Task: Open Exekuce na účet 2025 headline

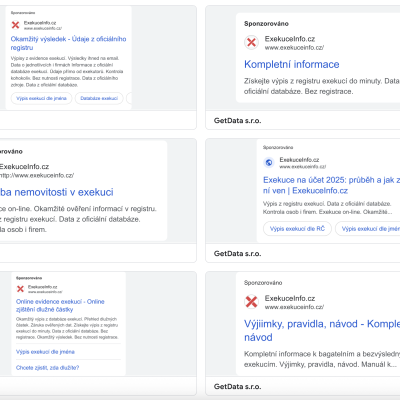Action: [331, 185]
